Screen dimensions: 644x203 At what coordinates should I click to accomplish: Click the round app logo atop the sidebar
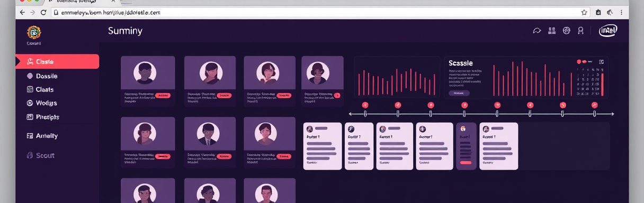[34, 32]
